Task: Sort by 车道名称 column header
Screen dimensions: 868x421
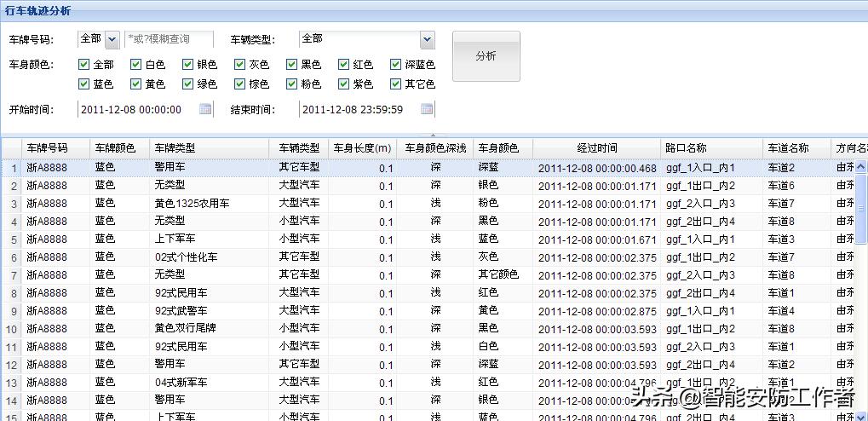Action: pos(796,148)
